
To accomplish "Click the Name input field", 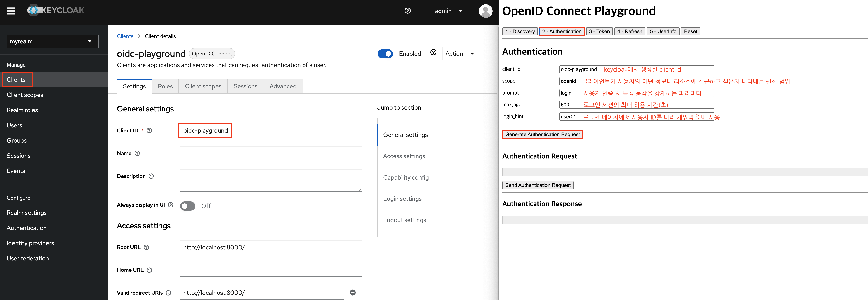I will [x=271, y=153].
